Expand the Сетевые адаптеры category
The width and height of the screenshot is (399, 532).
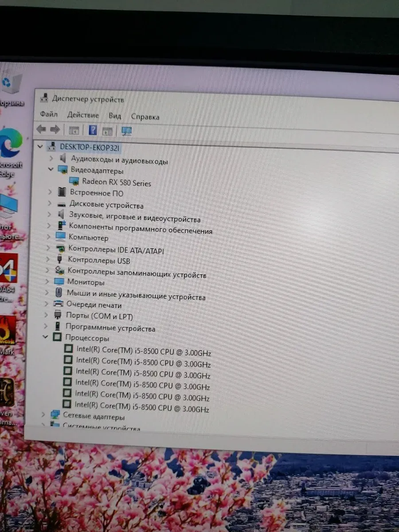[x=43, y=415]
